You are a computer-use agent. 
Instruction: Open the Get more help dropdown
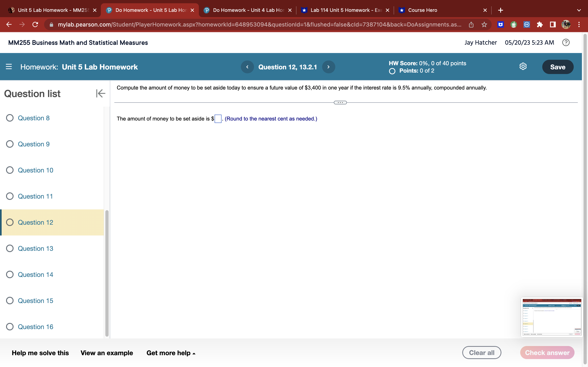tap(171, 353)
